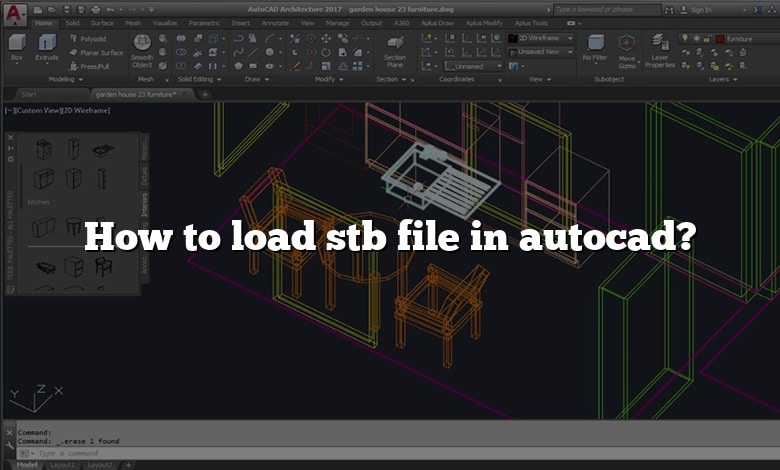Image resolution: width=780 pixels, height=470 pixels.
Task: Click the furniture layer red color swatch
Action: click(719, 38)
